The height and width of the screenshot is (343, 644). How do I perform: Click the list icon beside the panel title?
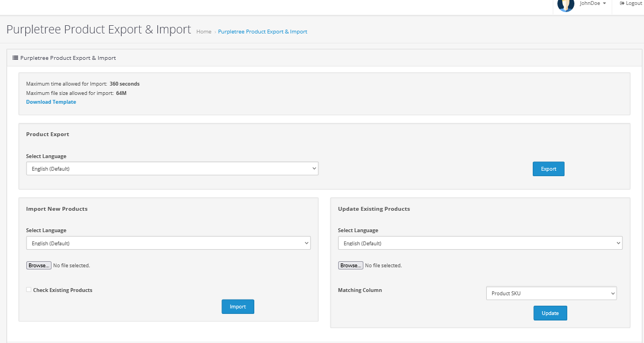(15, 58)
